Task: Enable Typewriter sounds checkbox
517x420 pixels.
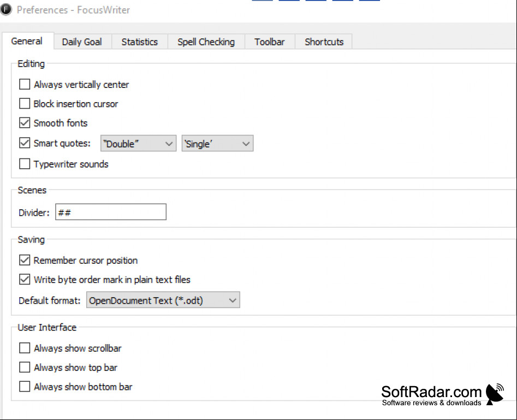Action: click(x=25, y=164)
